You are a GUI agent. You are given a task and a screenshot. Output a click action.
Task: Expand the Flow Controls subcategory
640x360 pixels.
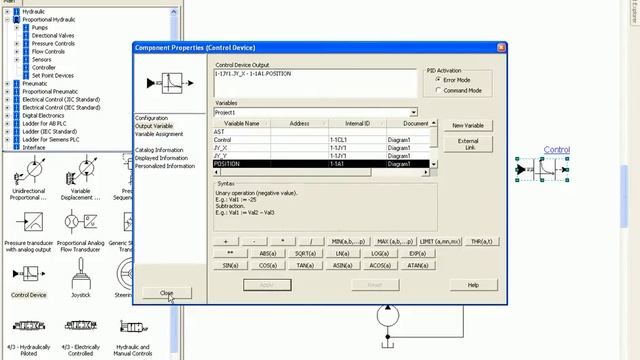(17, 51)
